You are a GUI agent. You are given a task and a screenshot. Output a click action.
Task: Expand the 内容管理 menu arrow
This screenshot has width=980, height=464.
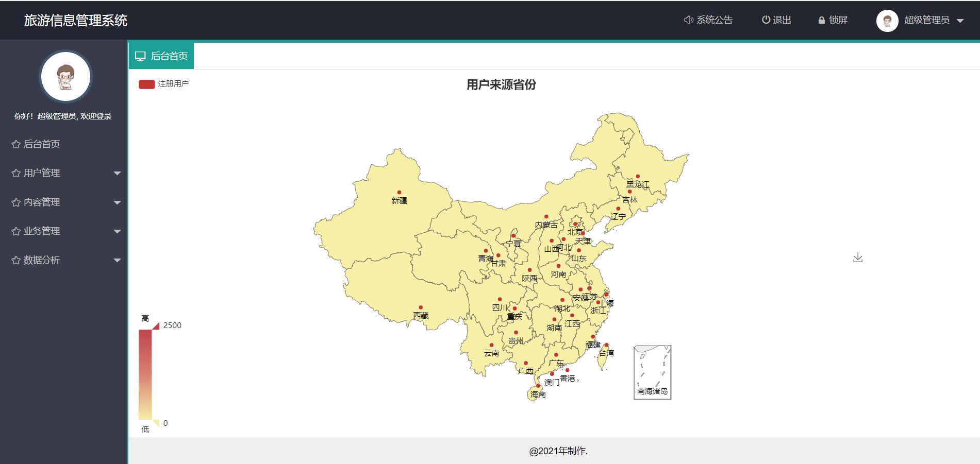(x=119, y=202)
